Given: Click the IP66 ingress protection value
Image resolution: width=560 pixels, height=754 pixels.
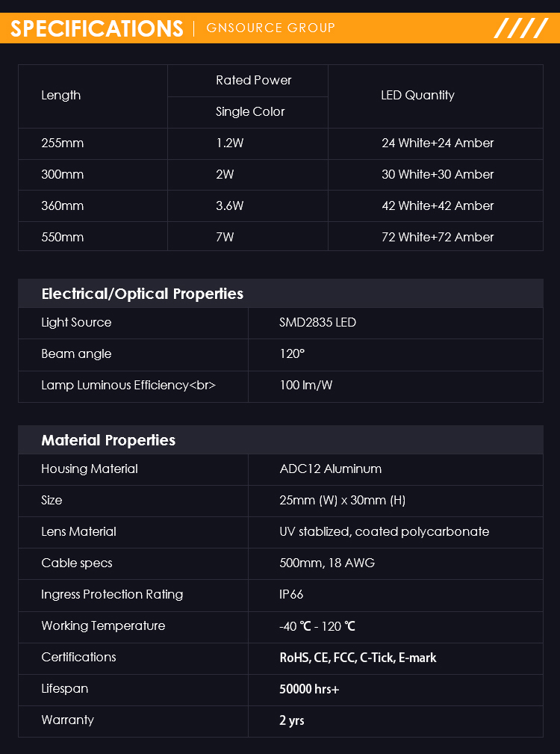Looking at the screenshot, I should click(291, 594).
